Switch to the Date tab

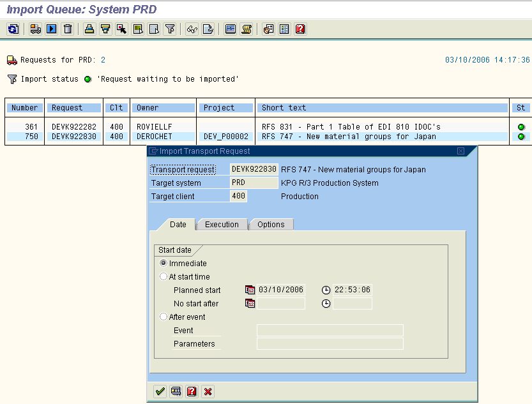pos(178,225)
